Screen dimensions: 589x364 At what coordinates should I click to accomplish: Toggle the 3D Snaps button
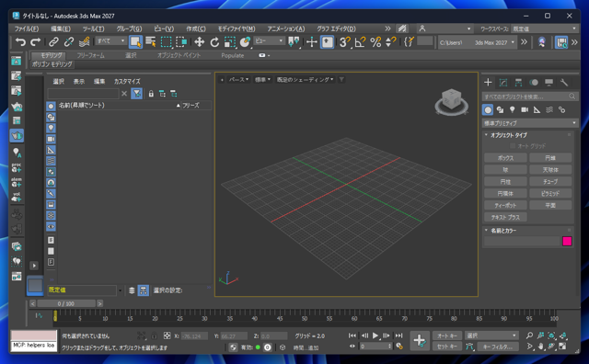coord(344,41)
